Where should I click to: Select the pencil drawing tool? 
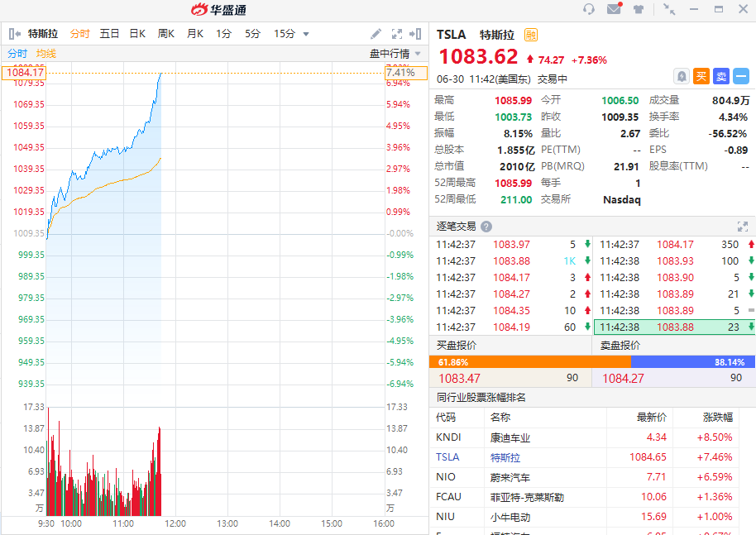point(376,34)
